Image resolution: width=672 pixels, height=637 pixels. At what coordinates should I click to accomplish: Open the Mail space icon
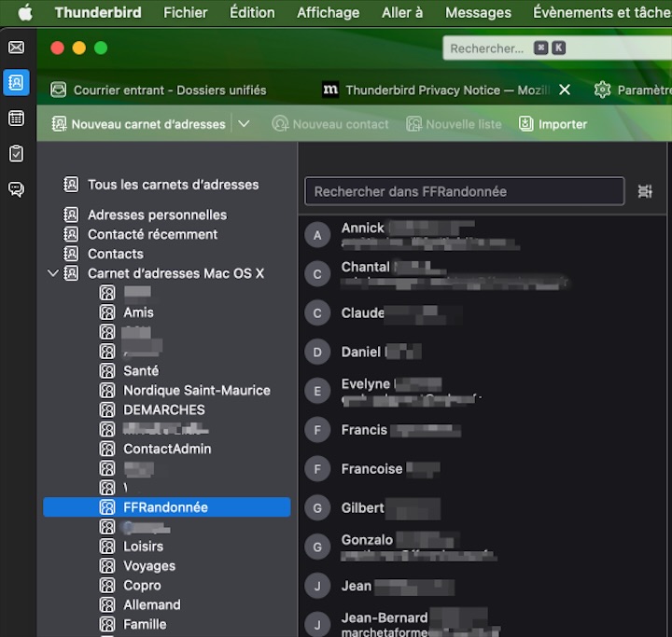16,48
